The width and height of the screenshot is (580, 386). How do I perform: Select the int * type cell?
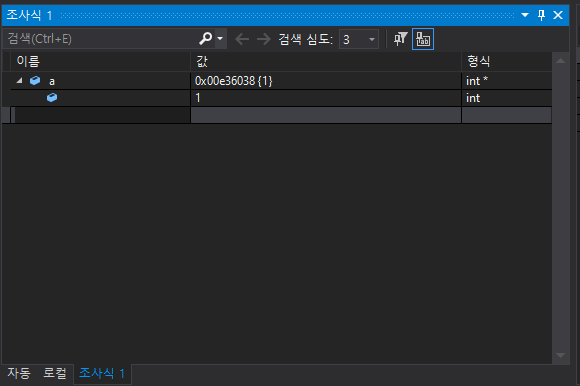(507, 81)
